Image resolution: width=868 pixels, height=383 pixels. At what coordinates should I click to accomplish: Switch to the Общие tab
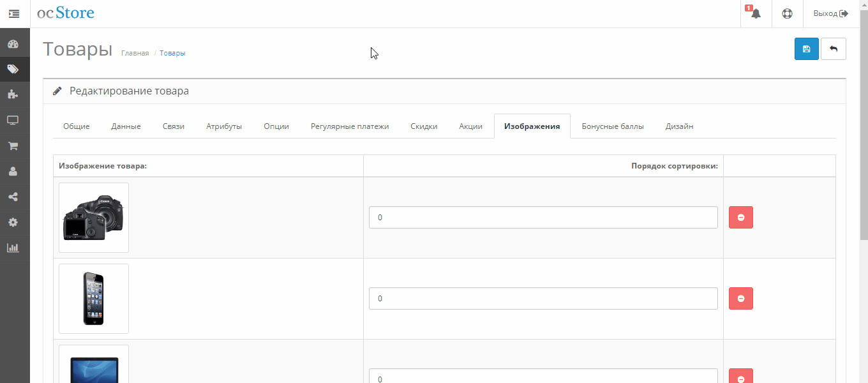click(x=76, y=126)
